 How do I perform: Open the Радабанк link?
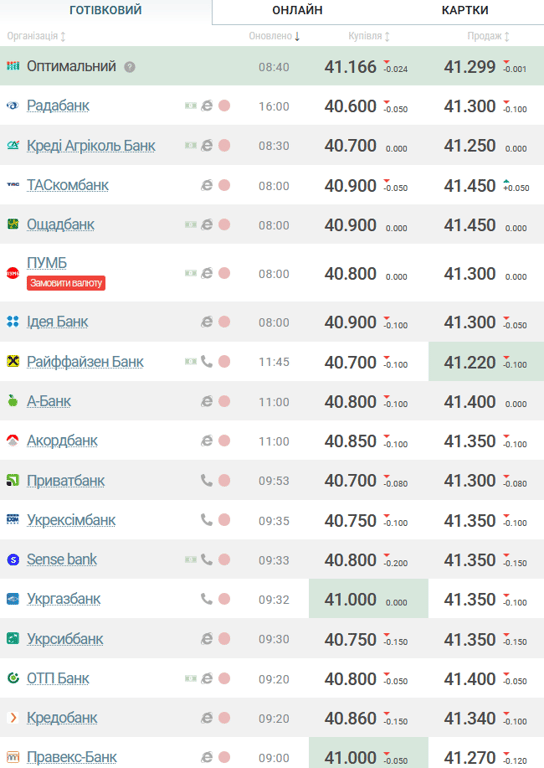coord(58,106)
